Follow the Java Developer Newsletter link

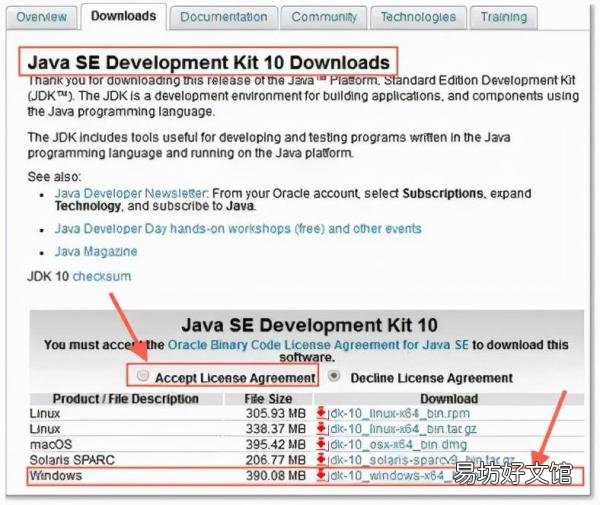[131, 193]
